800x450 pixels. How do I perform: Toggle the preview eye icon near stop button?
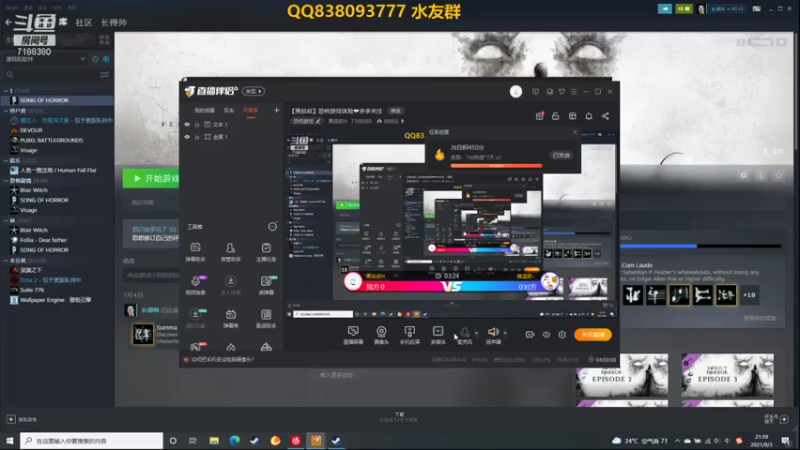pyautogui.click(x=546, y=335)
